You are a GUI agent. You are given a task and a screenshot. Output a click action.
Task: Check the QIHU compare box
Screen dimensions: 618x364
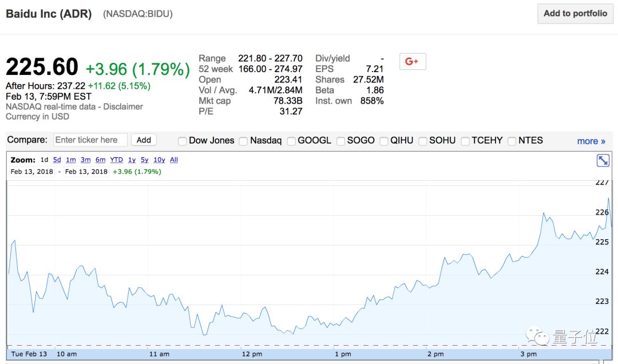tap(384, 141)
